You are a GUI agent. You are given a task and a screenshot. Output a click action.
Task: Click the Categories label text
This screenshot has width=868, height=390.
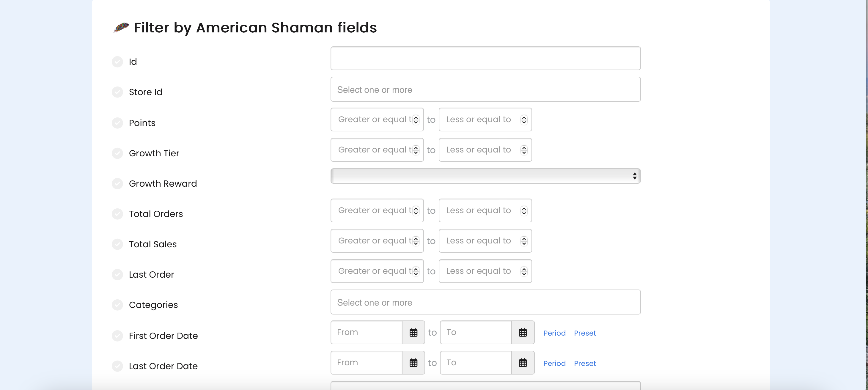tap(153, 305)
